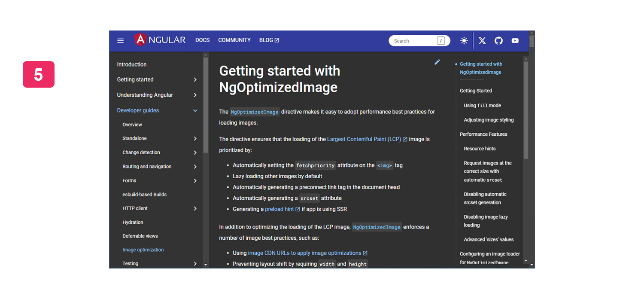Click the pencil edit page icon
The width and height of the screenshot is (644, 299).
437,62
